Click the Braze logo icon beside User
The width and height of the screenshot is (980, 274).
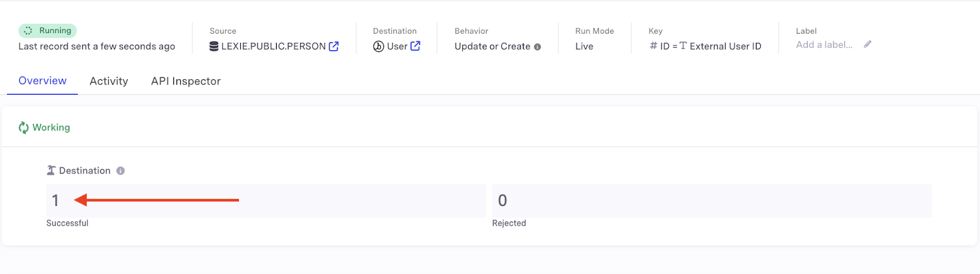coord(379,47)
